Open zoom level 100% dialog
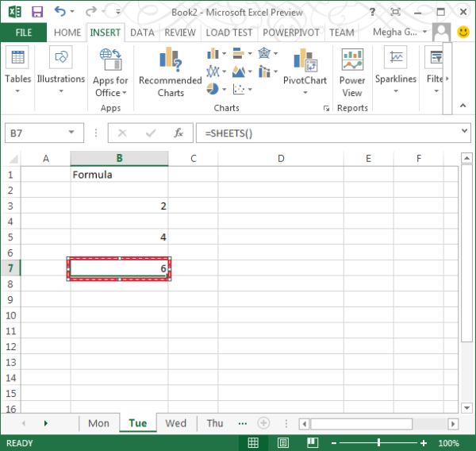The image size is (476, 451). [x=448, y=443]
